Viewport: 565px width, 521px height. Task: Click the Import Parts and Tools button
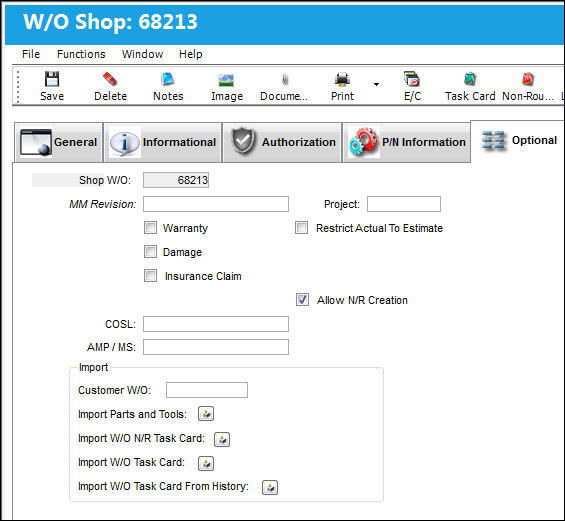coord(206,414)
